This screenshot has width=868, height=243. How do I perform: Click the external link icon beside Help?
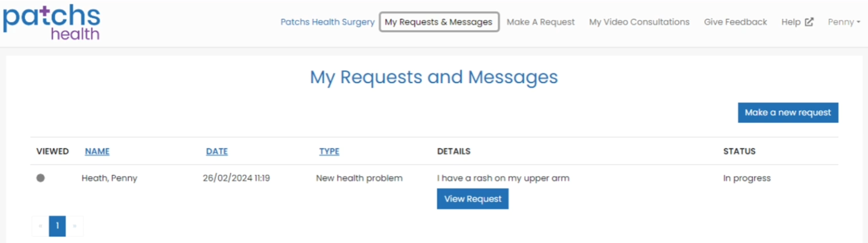(809, 22)
